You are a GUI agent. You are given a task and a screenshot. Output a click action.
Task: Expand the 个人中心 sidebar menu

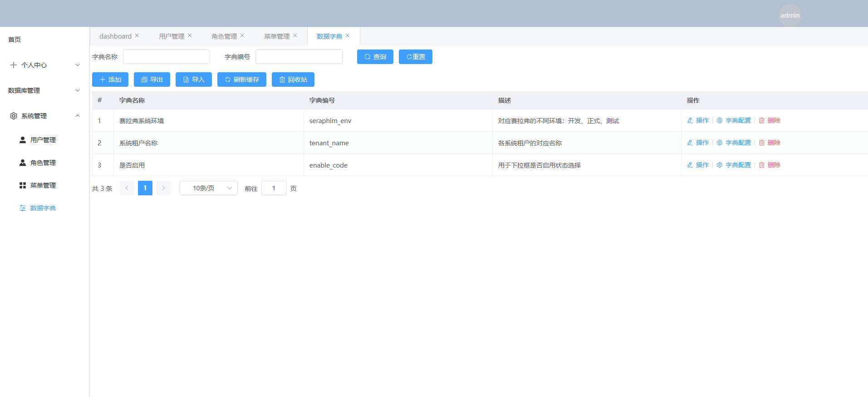(44, 65)
